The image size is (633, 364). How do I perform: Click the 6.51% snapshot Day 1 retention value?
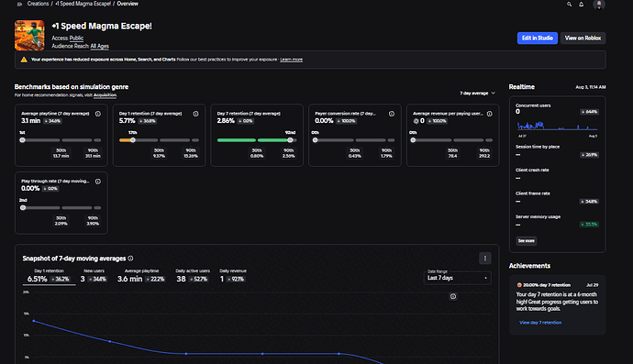[x=37, y=279]
